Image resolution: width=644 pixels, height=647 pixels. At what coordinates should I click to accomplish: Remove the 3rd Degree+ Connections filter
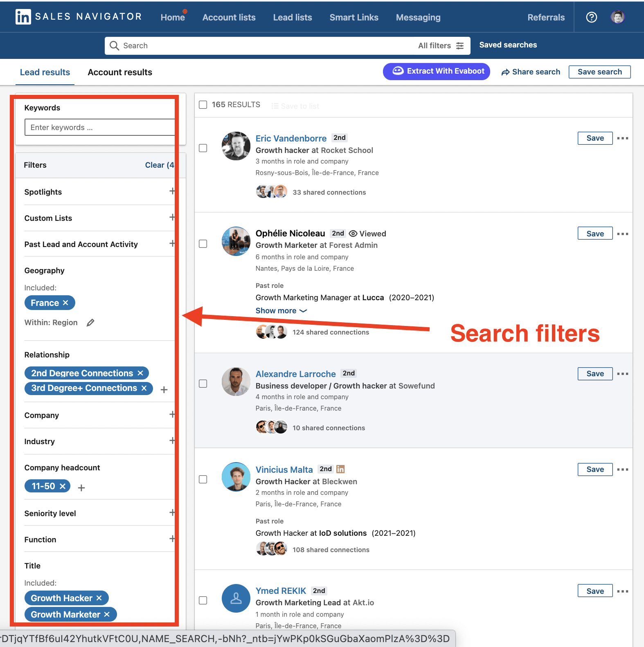[x=144, y=388]
